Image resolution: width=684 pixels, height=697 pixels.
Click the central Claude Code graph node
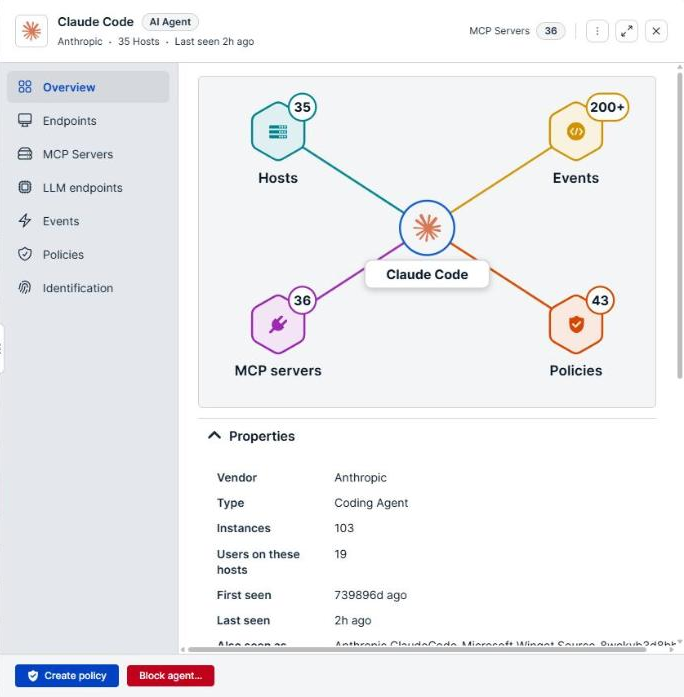(427, 228)
